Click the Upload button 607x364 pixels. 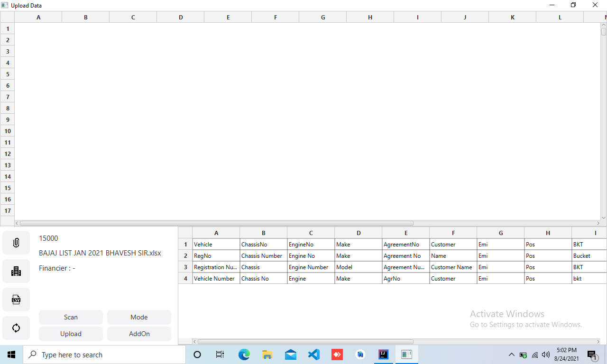pyautogui.click(x=71, y=334)
